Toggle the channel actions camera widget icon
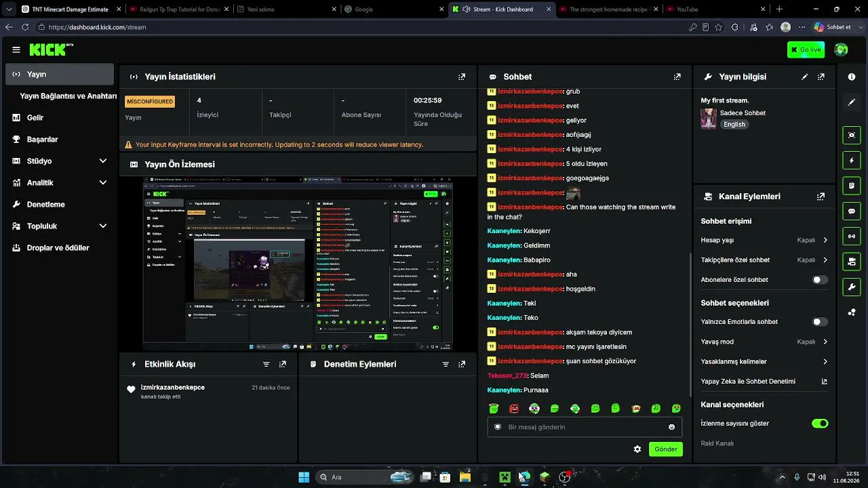 [852, 262]
